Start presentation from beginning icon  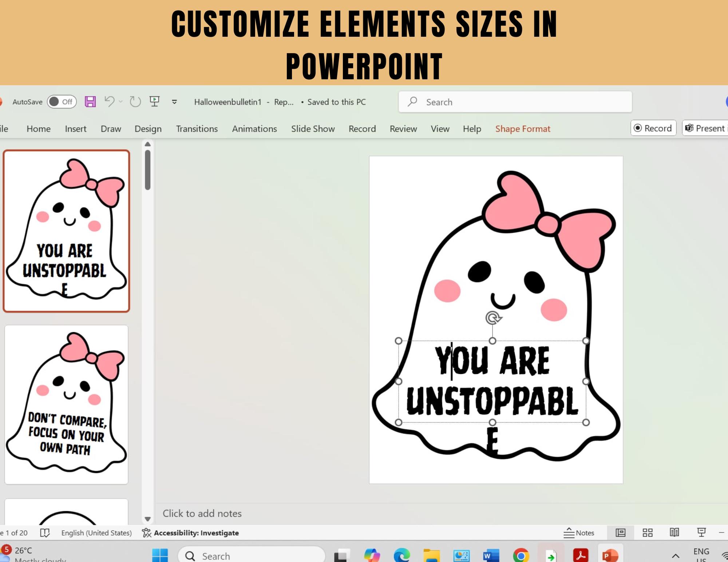click(155, 101)
